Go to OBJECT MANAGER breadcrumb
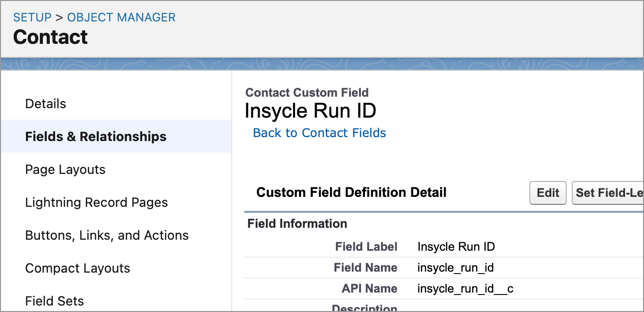This screenshot has height=312, width=644. click(x=121, y=17)
